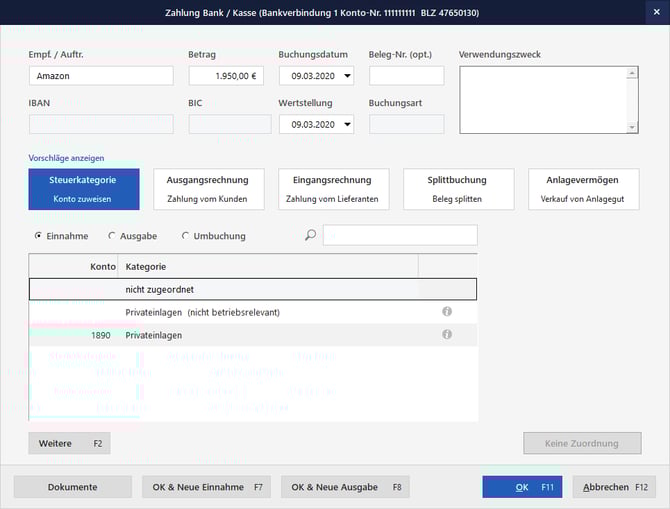
Task: Open the Wertstellung date dropdown arrow
Action: [x=347, y=124]
